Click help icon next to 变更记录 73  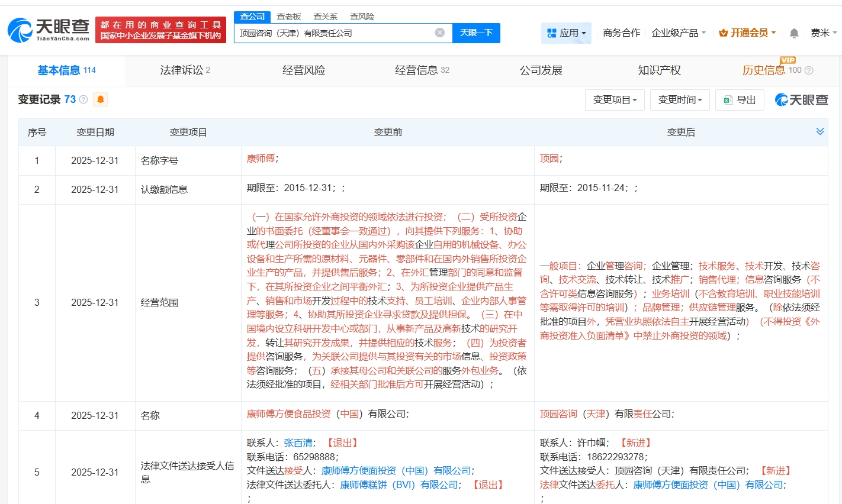[x=83, y=99]
